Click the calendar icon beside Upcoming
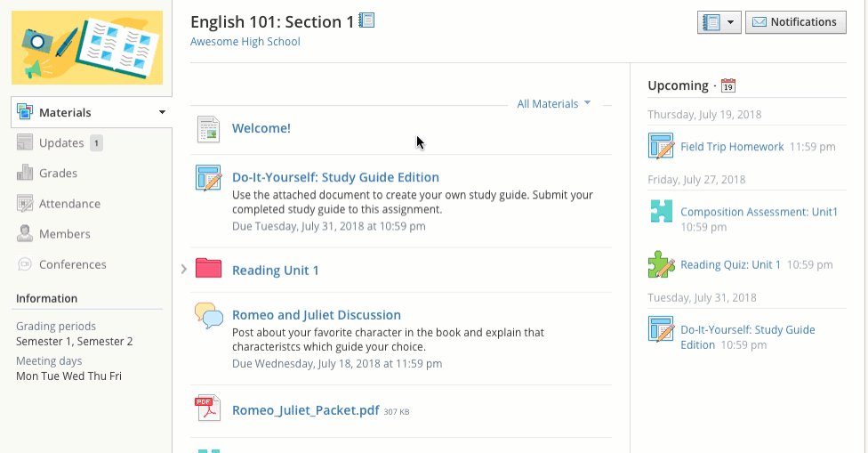The image size is (868, 453). [728, 86]
